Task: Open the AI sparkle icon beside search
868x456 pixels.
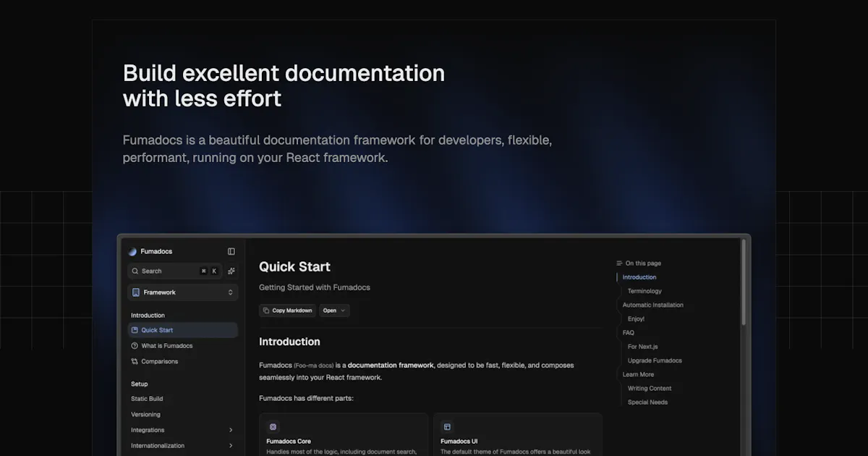Action: [231, 271]
